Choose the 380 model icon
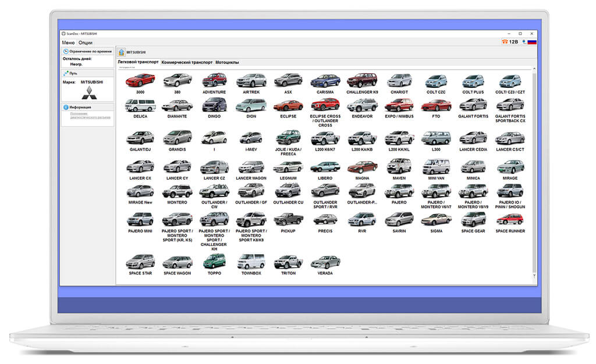The height and width of the screenshot is (364, 596). 178,80
